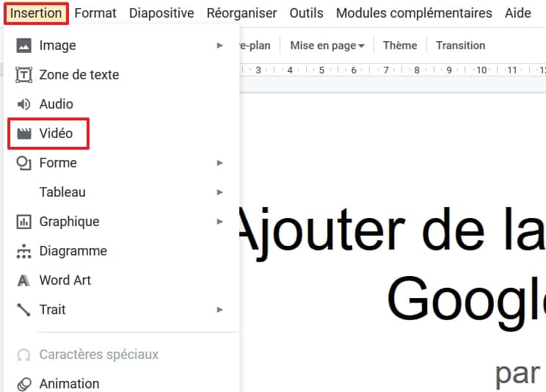Select the Animation menu entry
The width and height of the screenshot is (546, 392).
[x=122, y=384]
